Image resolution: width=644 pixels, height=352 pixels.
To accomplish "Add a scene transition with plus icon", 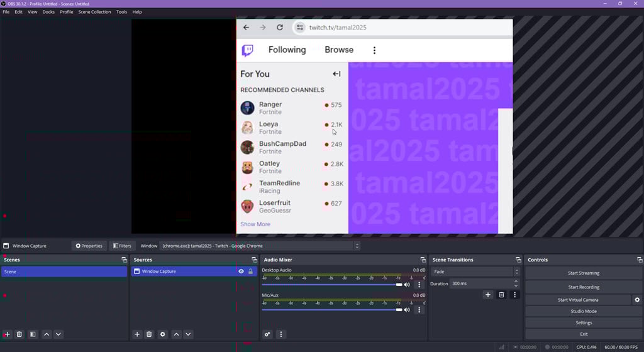I will pos(488,295).
